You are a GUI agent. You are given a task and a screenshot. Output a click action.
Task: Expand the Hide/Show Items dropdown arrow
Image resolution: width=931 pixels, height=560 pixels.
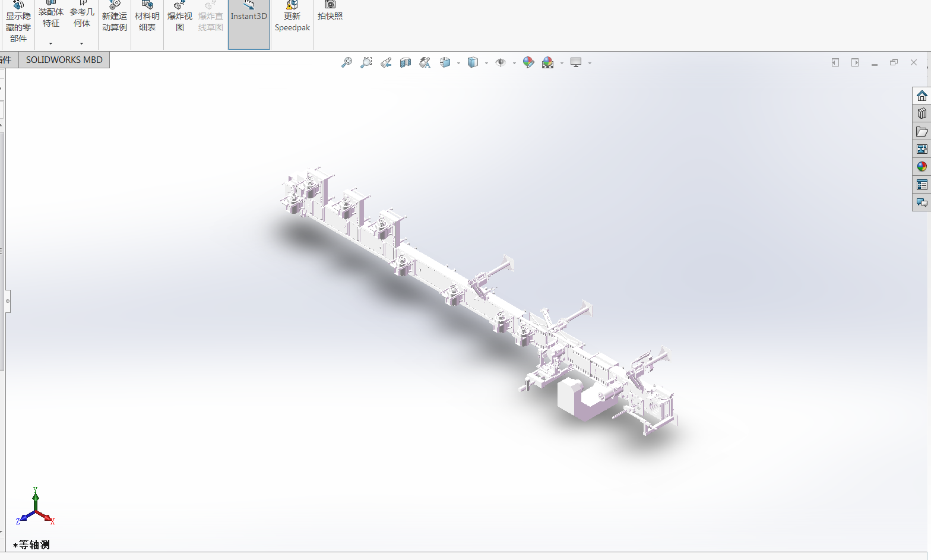[x=514, y=63]
